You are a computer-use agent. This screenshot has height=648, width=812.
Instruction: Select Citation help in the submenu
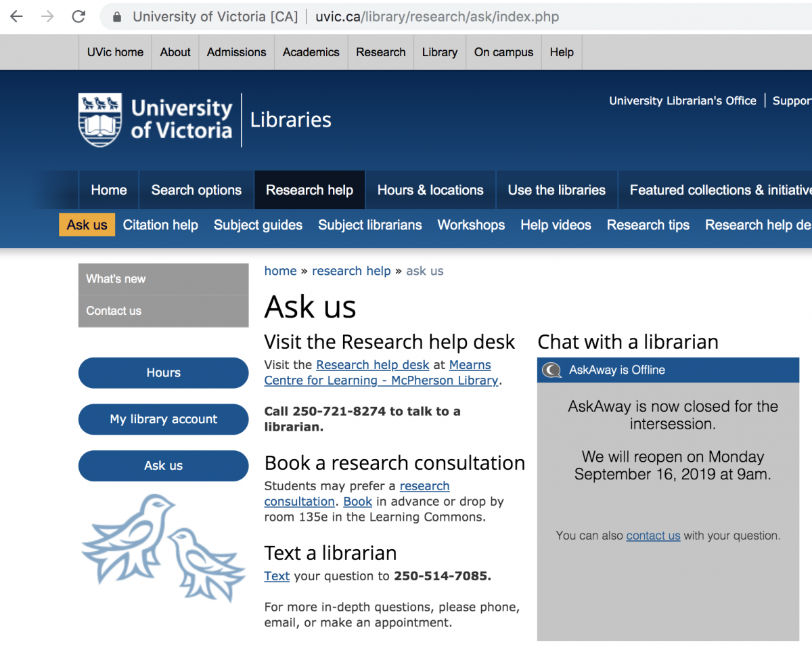coord(160,225)
